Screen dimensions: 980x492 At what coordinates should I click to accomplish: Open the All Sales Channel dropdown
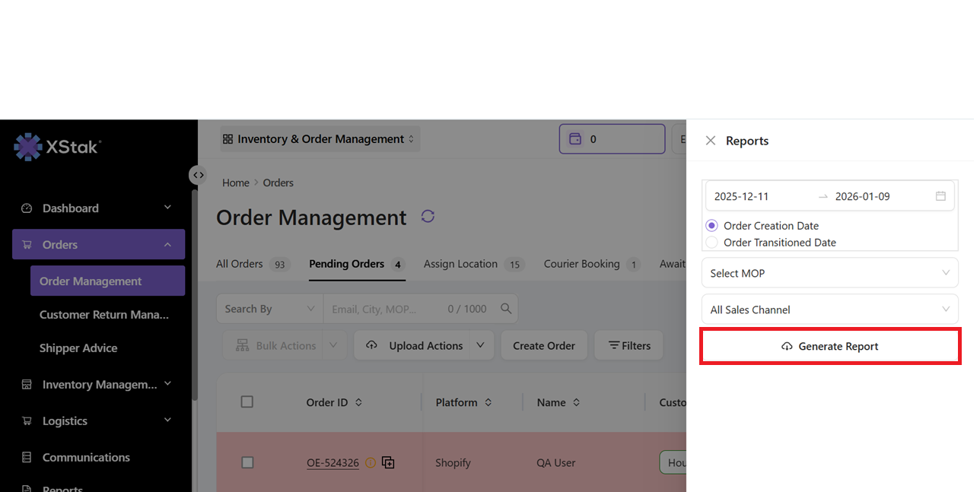pos(829,309)
